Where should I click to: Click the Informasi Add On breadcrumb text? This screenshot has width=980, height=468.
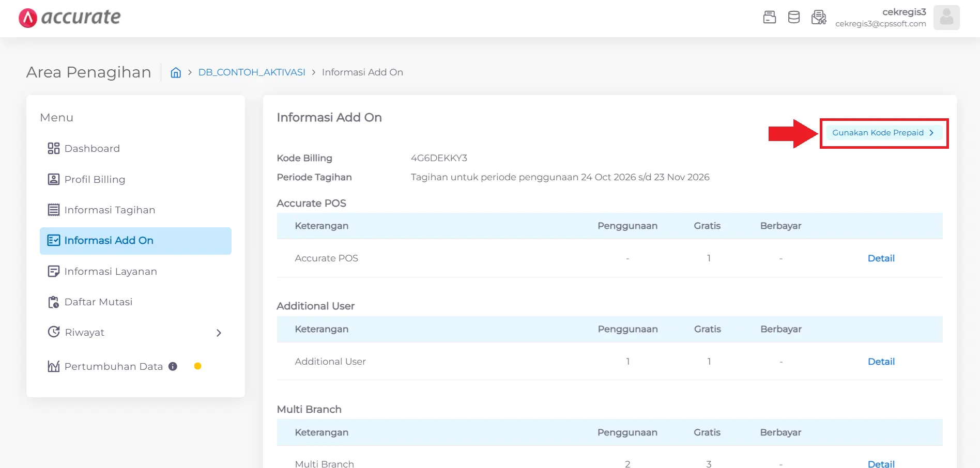(362, 72)
